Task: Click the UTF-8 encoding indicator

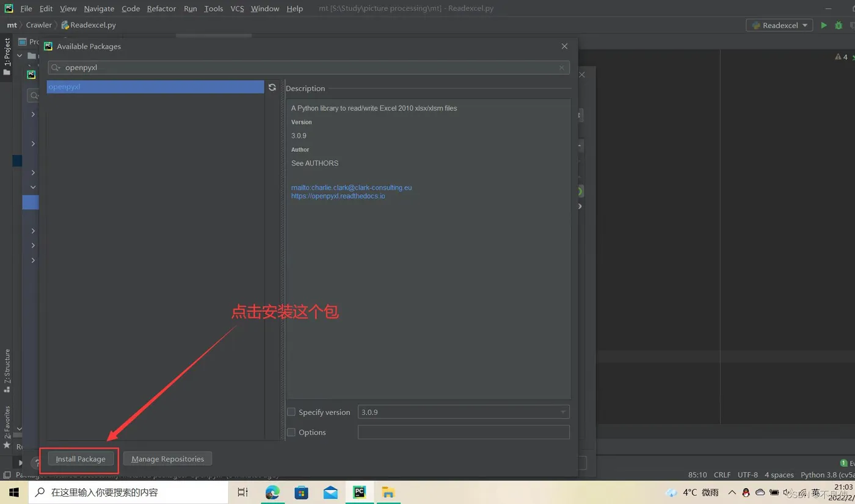Action: 748,475
